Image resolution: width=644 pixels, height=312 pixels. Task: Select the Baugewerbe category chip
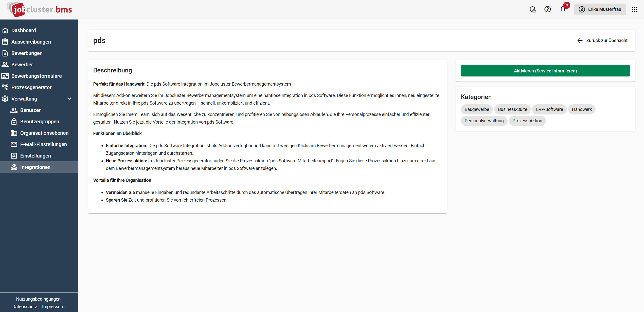coord(477,109)
